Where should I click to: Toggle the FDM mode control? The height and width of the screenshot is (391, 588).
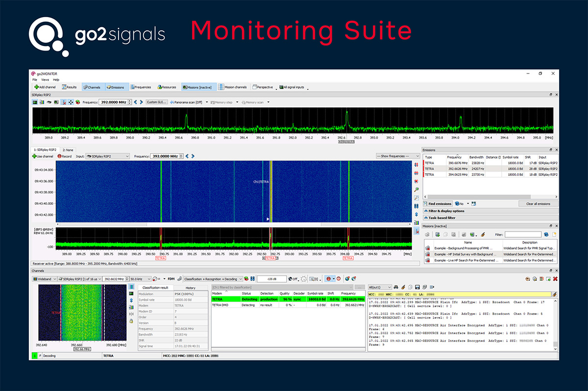click(171, 279)
